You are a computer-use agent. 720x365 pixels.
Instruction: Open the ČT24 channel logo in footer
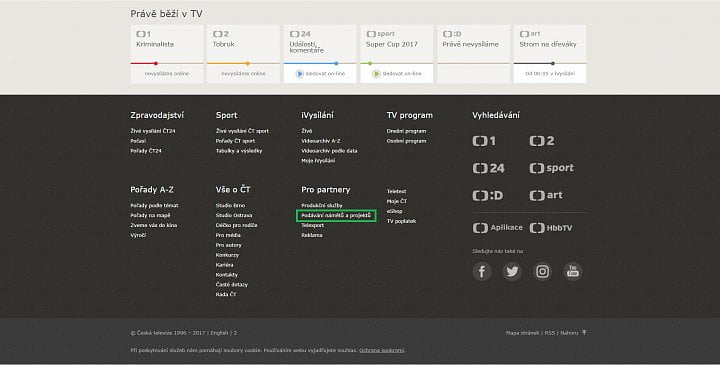point(489,168)
